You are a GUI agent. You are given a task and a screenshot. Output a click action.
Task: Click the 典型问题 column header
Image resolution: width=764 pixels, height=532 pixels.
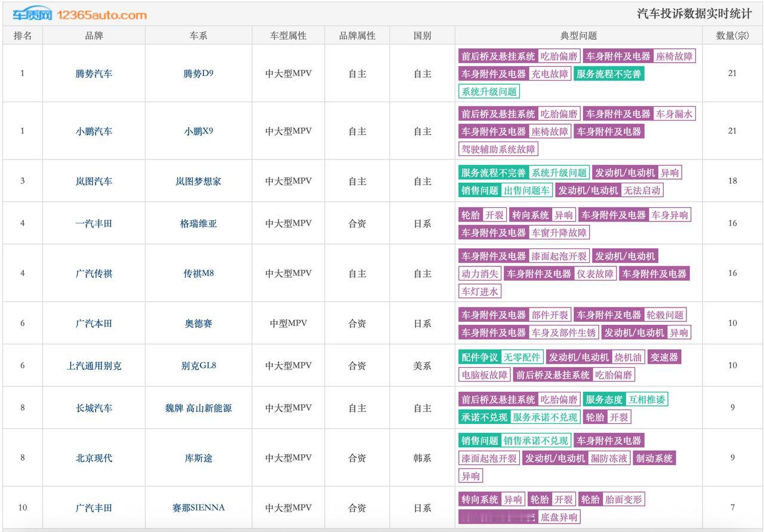click(578, 36)
